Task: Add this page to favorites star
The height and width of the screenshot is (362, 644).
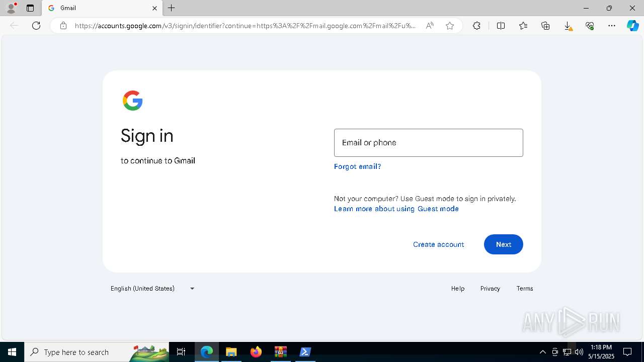Action: 450,26
